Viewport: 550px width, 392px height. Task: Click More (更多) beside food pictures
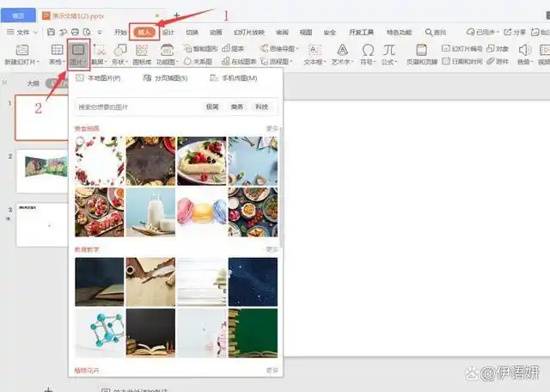coord(272,128)
